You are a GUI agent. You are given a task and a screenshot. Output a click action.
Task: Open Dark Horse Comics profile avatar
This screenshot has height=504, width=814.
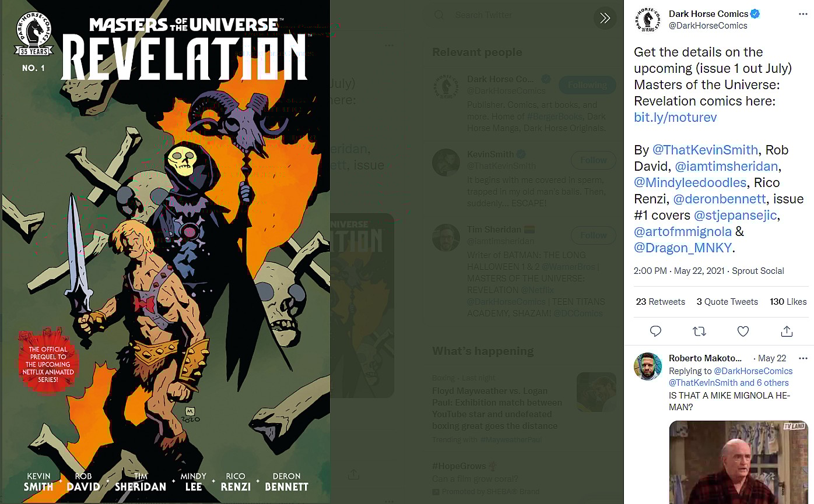(648, 20)
